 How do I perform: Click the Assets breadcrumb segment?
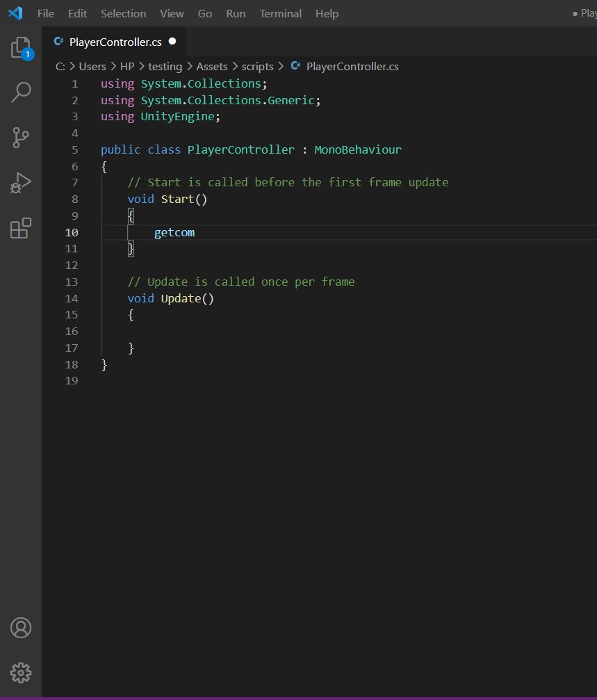[212, 67]
